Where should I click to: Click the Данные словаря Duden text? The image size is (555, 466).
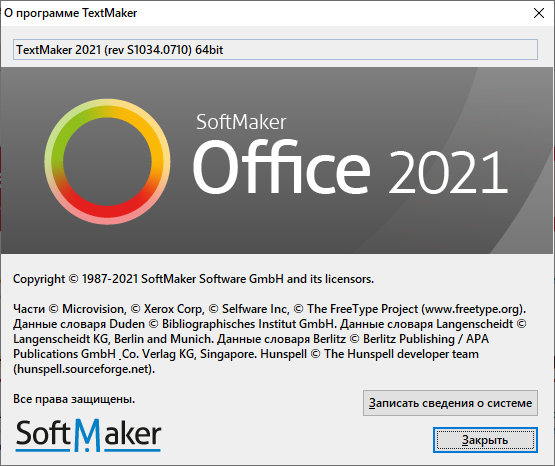[79, 324]
